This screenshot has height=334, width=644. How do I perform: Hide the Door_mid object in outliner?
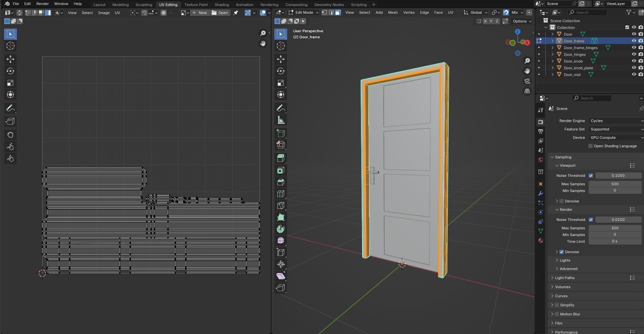point(634,74)
